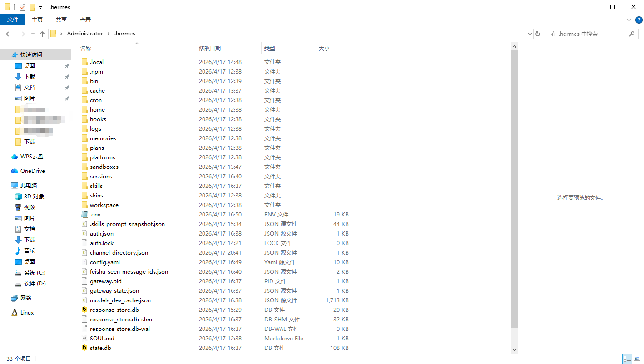Expand the ribbon with the chevron
Screen dimensions: 644x364
[629, 20]
